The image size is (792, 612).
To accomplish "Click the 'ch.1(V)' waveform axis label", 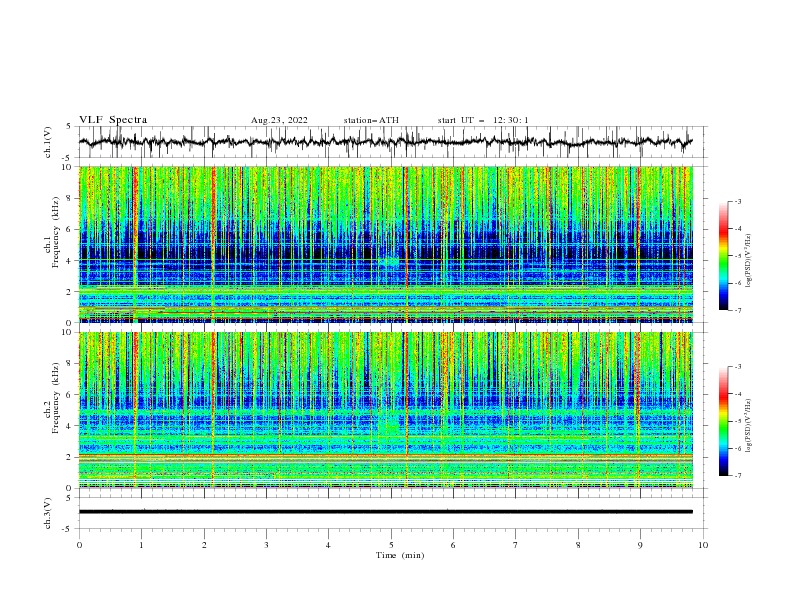I will [x=48, y=142].
